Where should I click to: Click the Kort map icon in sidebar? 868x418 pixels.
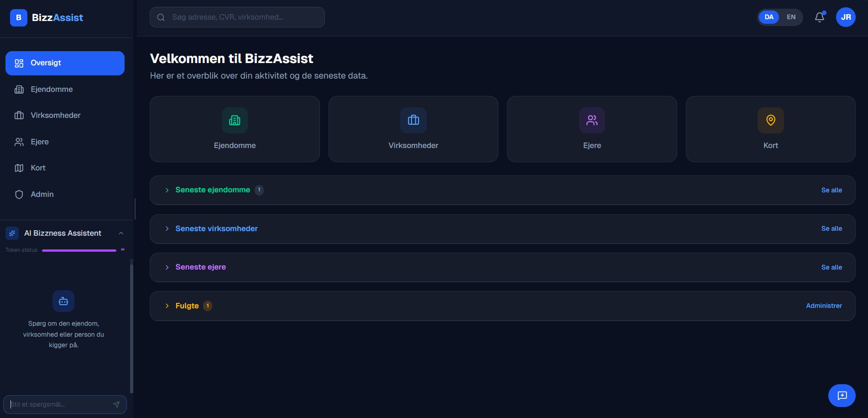click(x=19, y=168)
